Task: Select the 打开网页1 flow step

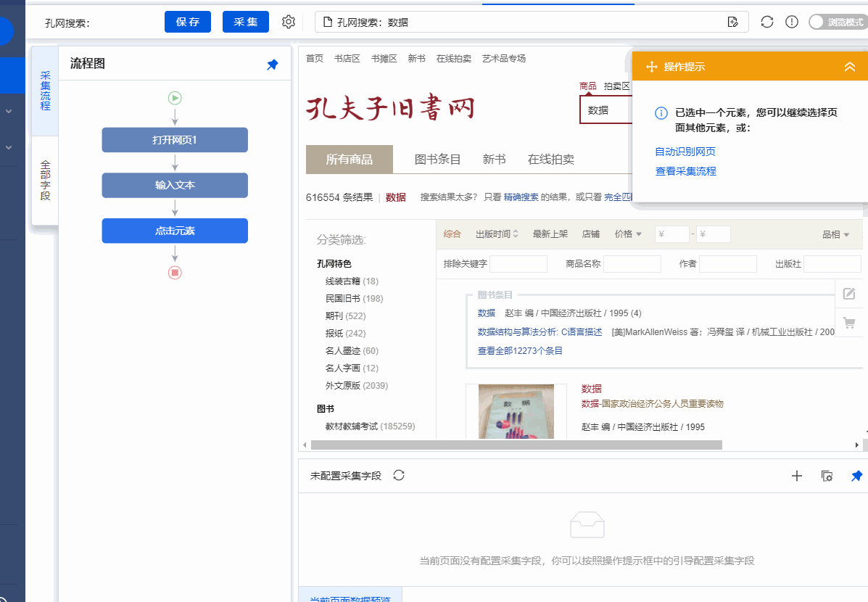Action: pyautogui.click(x=175, y=139)
